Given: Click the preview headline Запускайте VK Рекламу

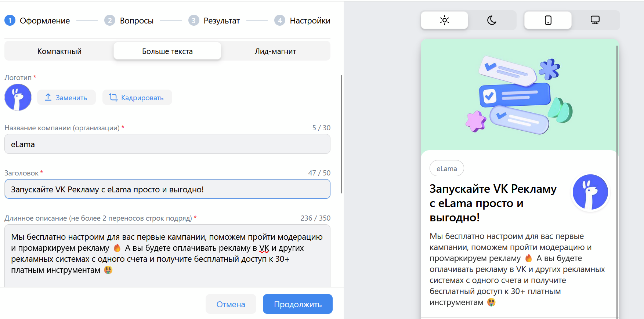Looking at the screenshot, I should [493, 203].
